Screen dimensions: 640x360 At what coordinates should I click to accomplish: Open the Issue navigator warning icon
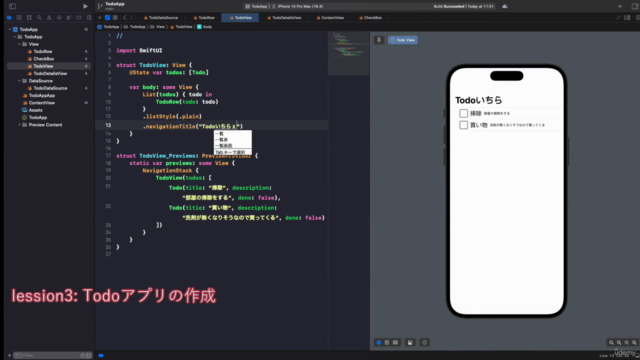pos(49,18)
